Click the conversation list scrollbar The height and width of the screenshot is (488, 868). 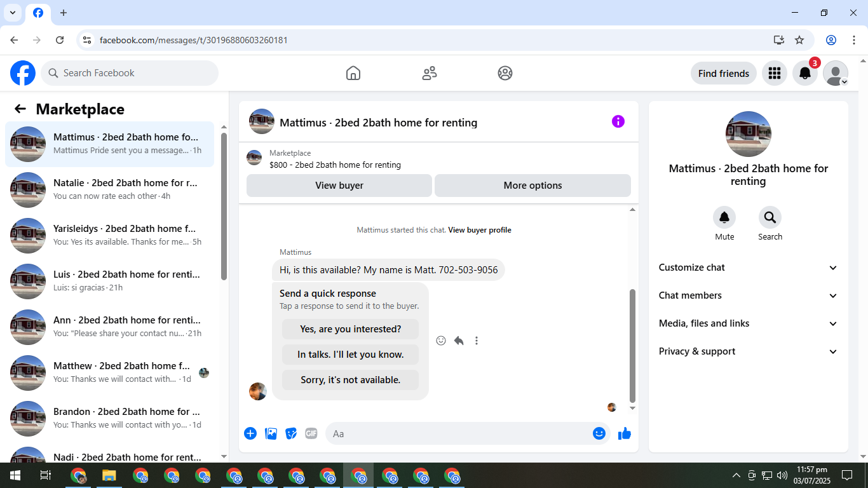point(224,207)
